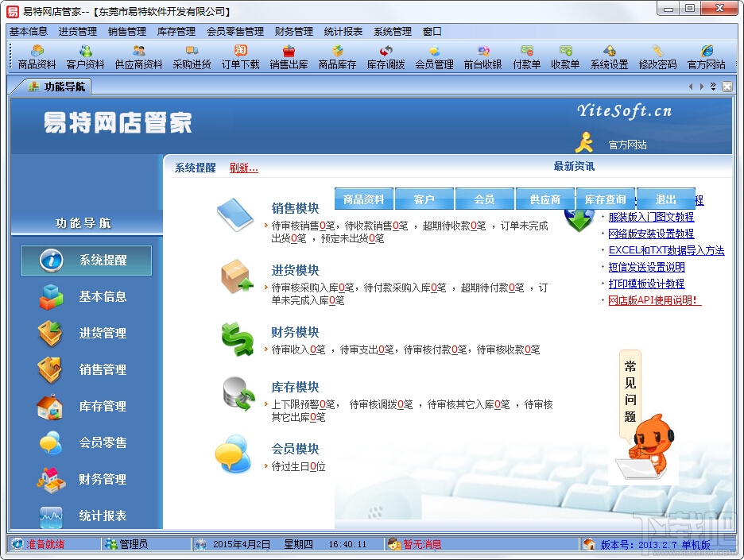Image resolution: width=744 pixels, height=560 pixels.
Task: Open tab list dropdown arrow
Action: (x=713, y=87)
